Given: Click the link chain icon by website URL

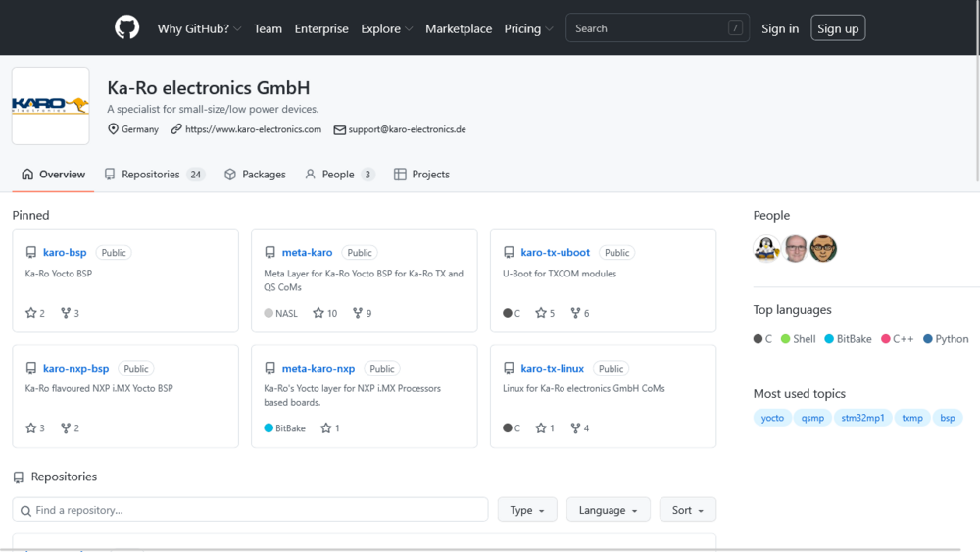Looking at the screenshot, I should (176, 128).
